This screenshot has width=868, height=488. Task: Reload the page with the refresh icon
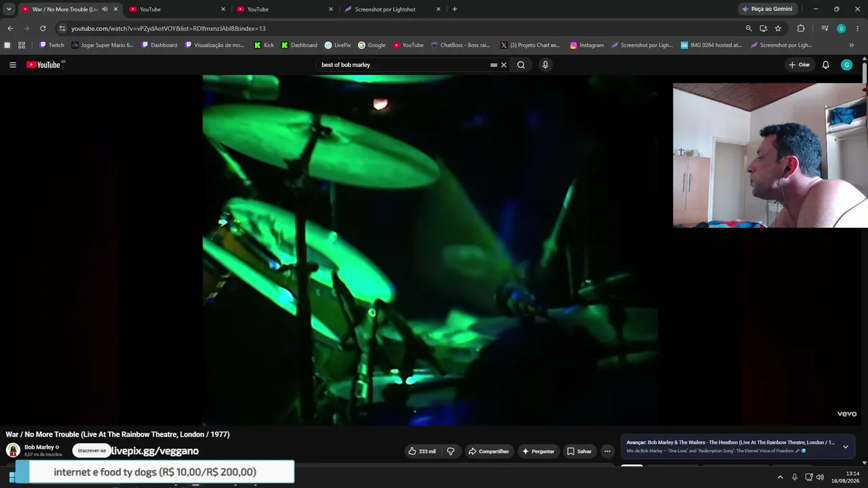coord(43,28)
